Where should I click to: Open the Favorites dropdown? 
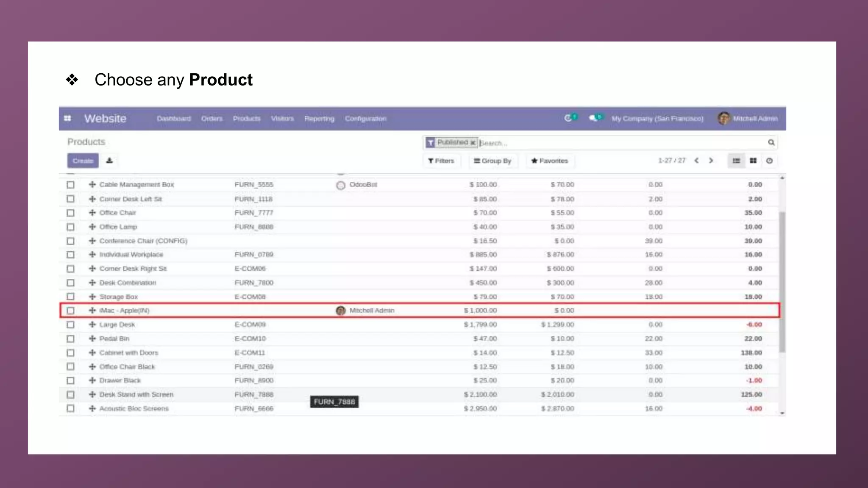coord(549,161)
